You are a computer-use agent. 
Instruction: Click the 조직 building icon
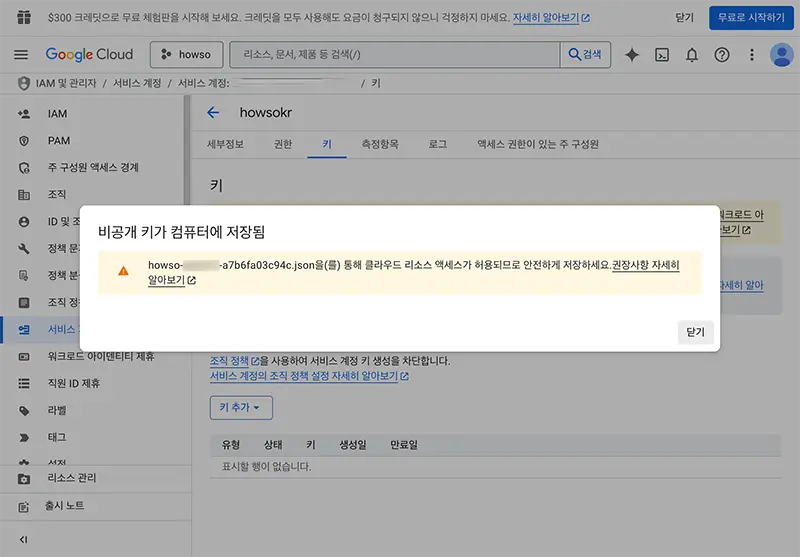pyautogui.click(x=24, y=195)
